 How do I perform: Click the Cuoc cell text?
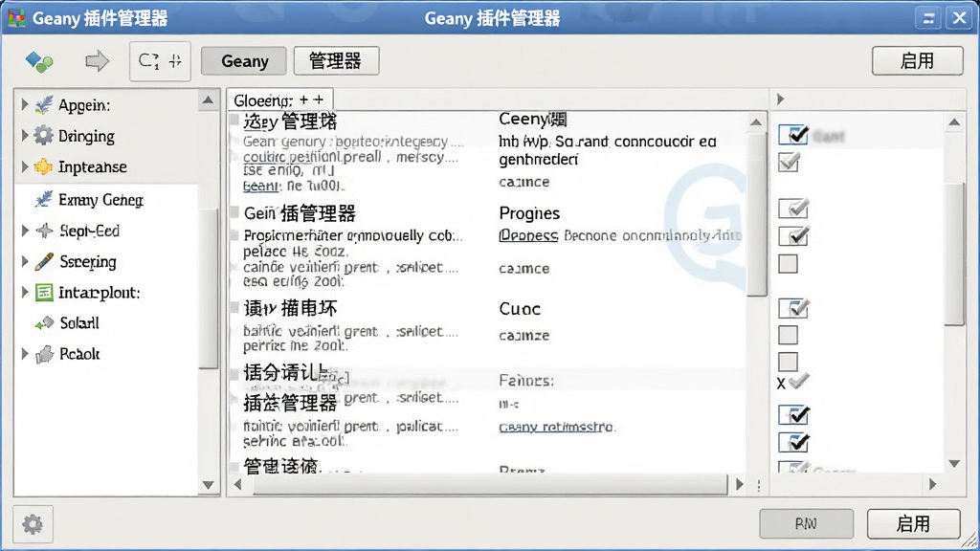520,309
